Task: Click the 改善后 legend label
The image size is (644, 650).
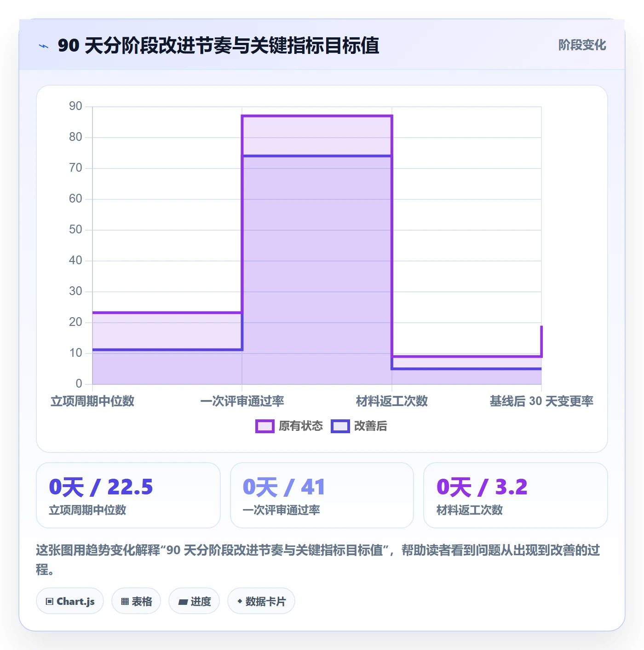Action: coord(371,426)
